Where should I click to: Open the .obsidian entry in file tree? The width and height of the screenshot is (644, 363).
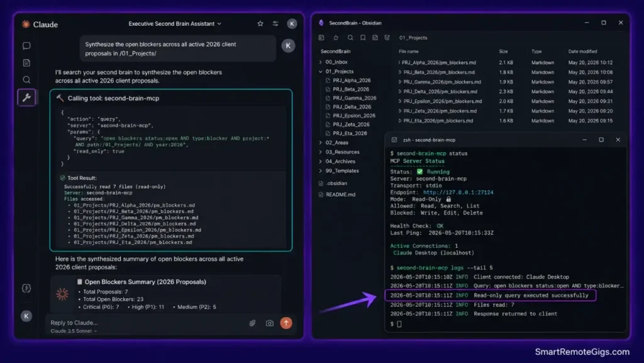336,184
